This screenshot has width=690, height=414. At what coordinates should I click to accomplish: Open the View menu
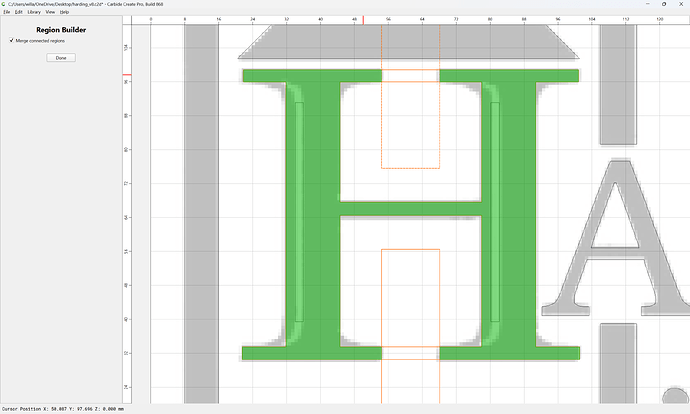coord(50,12)
